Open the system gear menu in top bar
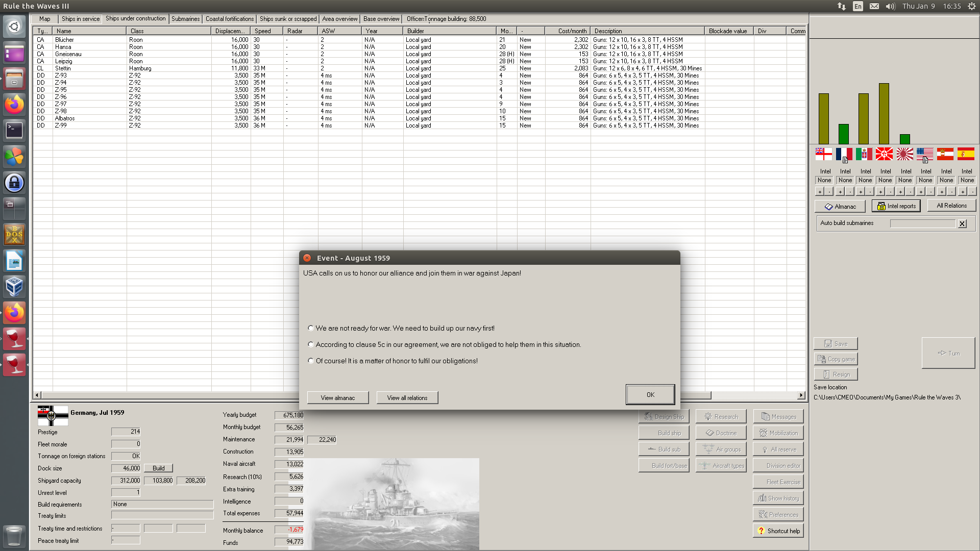 pyautogui.click(x=972, y=6)
